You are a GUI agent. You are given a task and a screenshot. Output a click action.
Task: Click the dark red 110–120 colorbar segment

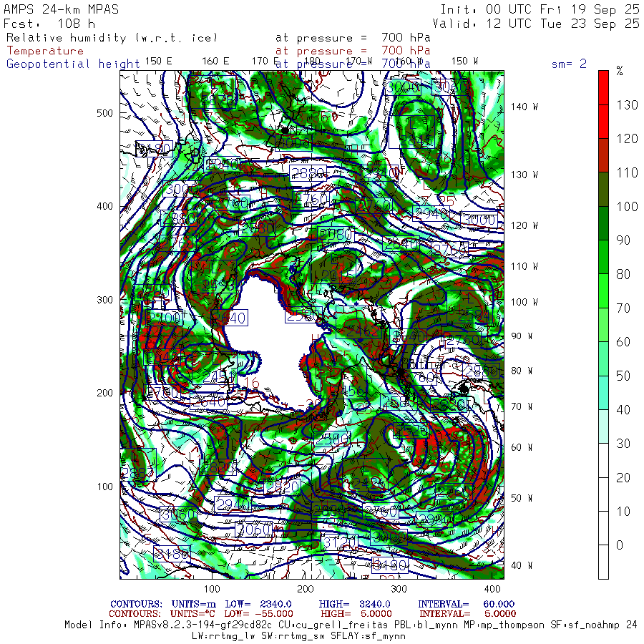603,155
